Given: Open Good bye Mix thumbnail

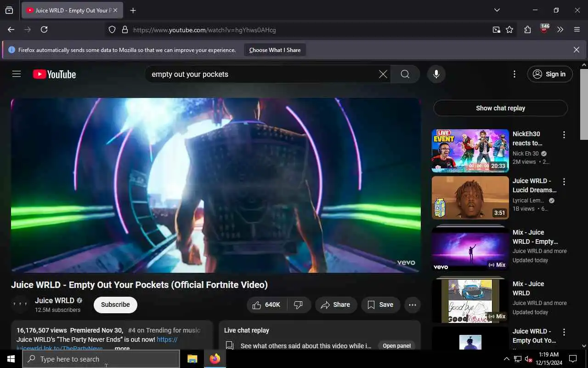Looking at the screenshot, I should pyautogui.click(x=470, y=301).
